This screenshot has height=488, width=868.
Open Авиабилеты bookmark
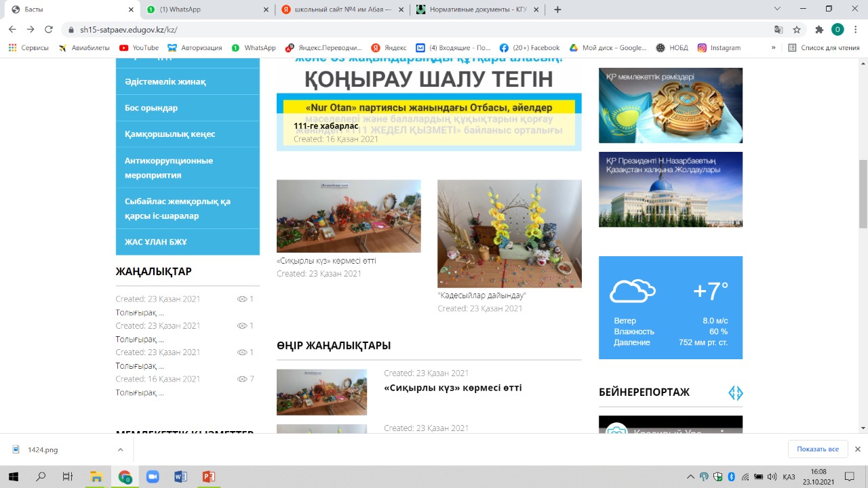pos(84,48)
